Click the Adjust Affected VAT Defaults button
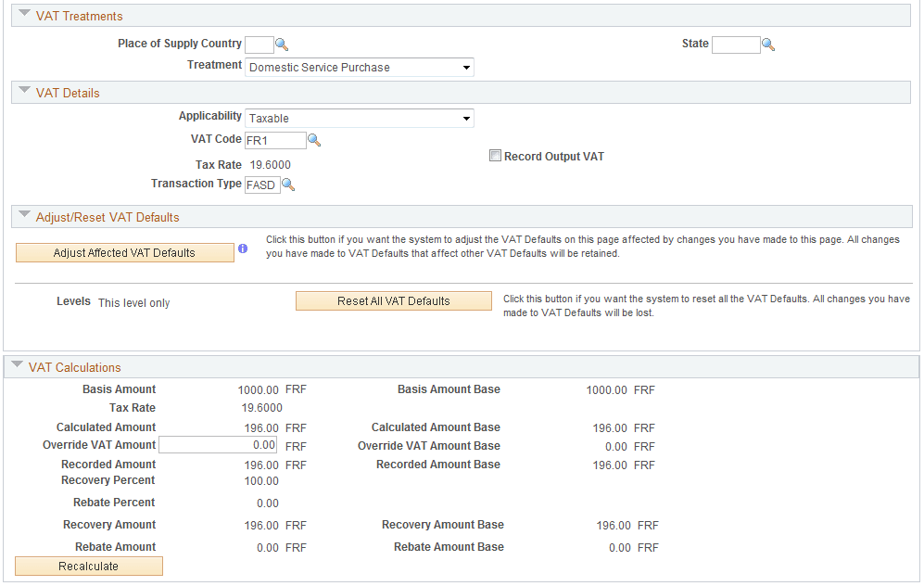Screen dimensions: 924x586 [124, 252]
